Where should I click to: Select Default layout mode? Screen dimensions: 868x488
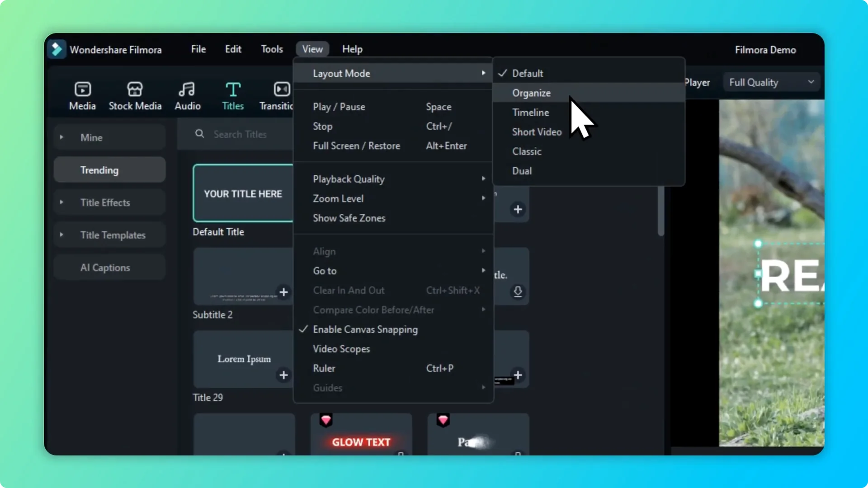tap(589, 73)
